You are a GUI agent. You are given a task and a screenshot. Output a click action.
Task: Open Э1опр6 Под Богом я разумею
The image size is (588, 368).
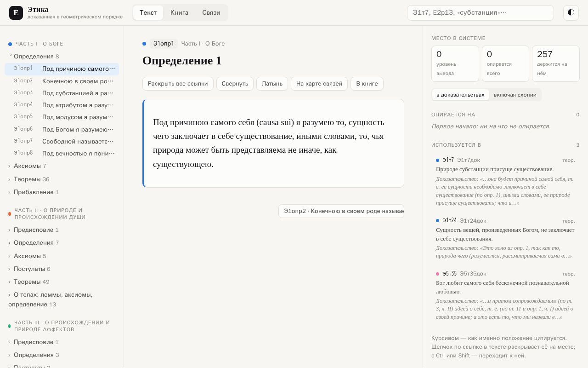[62, 129]
